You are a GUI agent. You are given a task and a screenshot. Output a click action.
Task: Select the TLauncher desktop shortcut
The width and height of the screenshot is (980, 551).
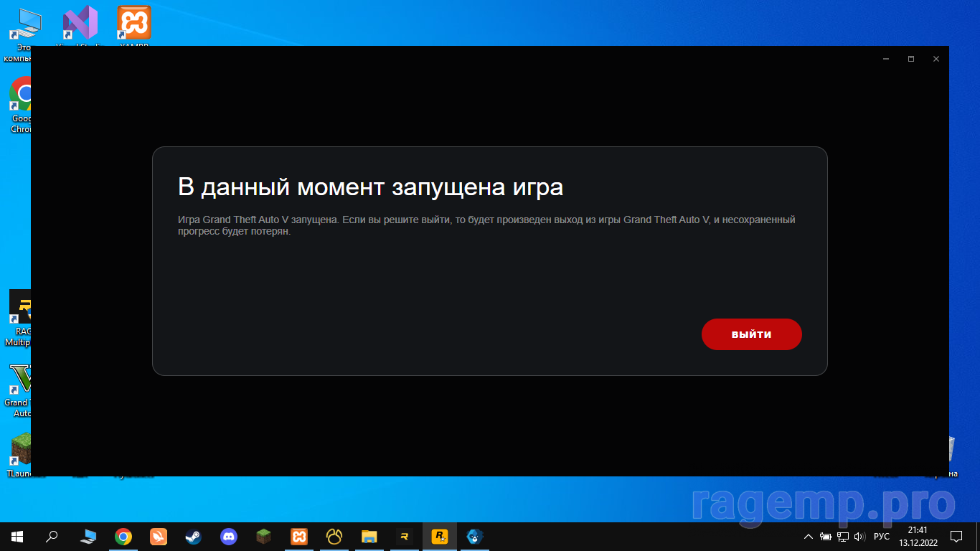[20, 455]
